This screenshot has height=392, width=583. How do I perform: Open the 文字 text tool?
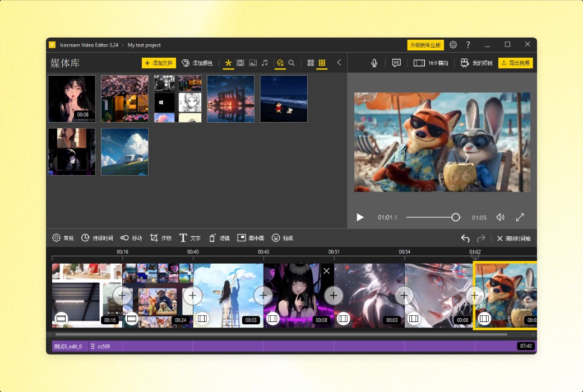pos(189,237)
